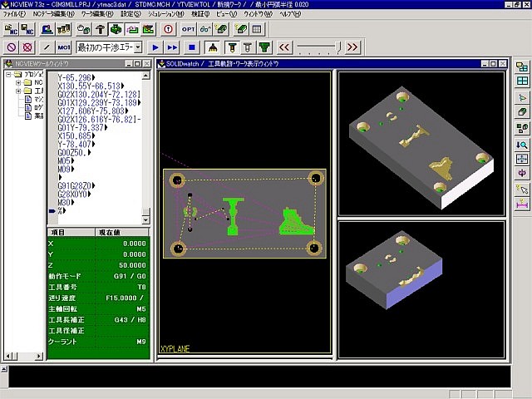Expand the 工具 folder tree node

pyautogui.click(x=18, y=91)
